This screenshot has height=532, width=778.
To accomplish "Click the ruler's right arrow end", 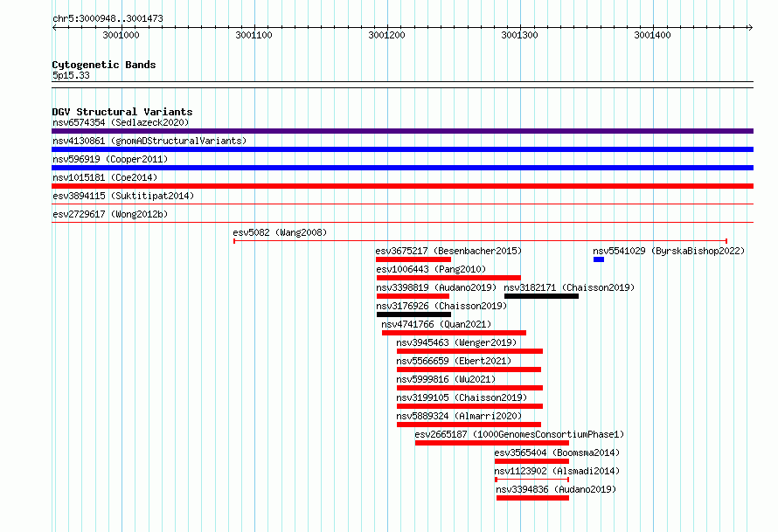I will point(750,27).
